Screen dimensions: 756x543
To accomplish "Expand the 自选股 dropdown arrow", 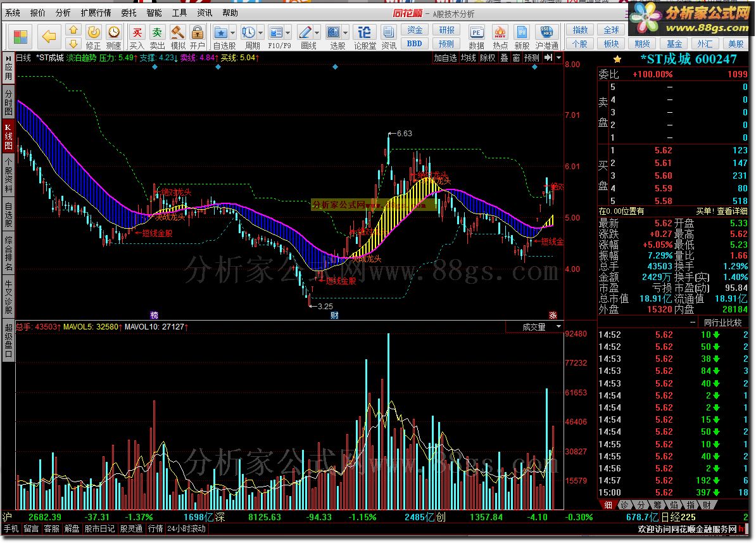I will [x=233, y=33].
